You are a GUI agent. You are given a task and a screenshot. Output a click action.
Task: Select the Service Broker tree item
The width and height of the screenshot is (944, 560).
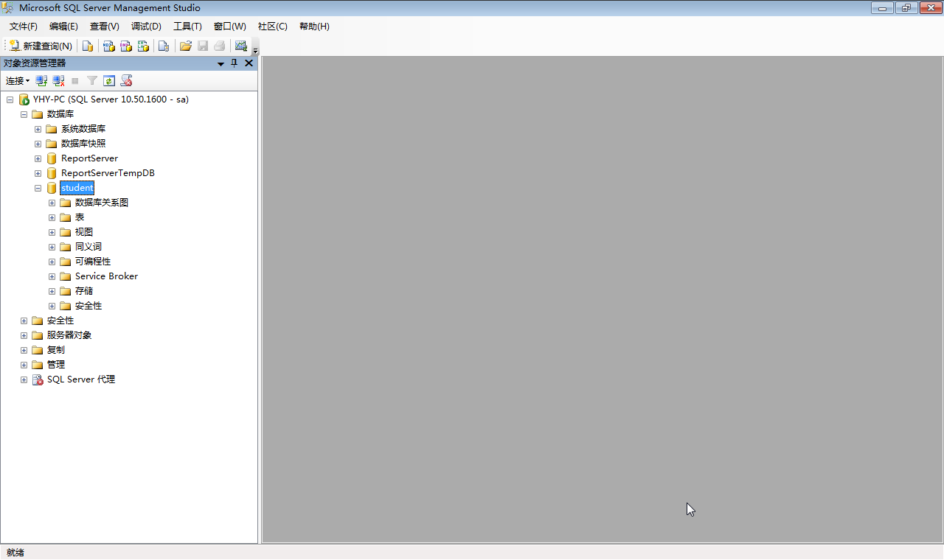point(106,276)
